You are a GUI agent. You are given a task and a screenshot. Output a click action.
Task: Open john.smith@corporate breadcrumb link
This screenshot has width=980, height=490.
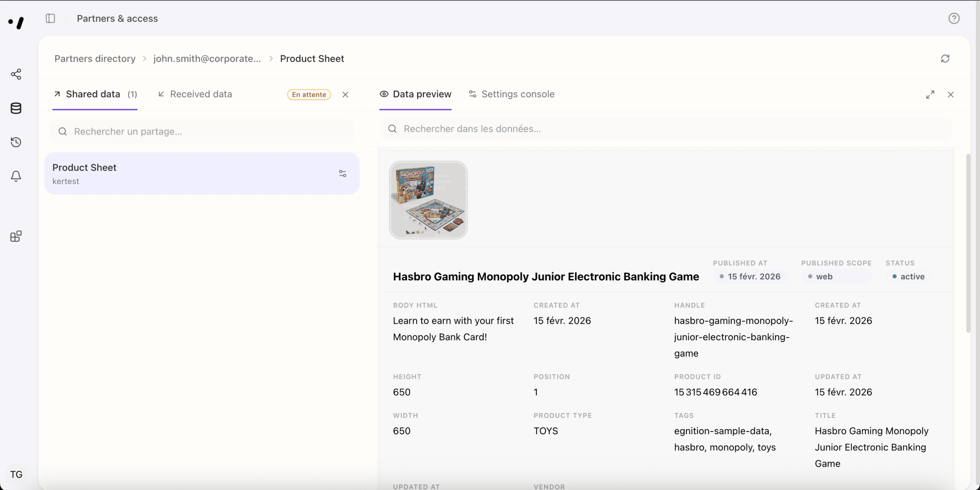coord(207,59)
